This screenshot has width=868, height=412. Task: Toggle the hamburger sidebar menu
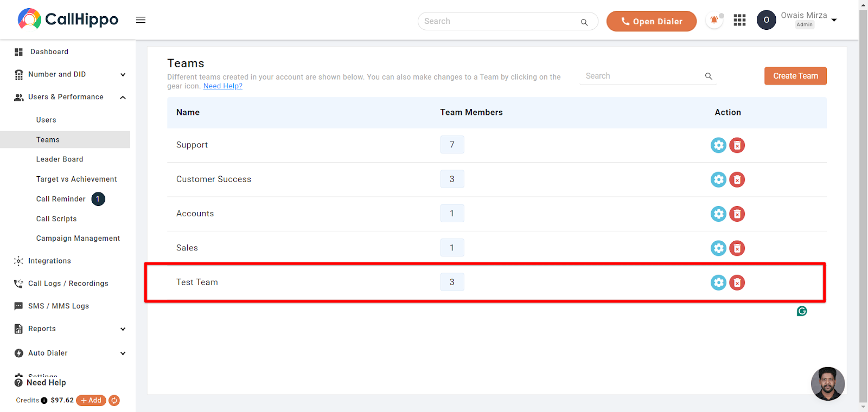tap(141, 20)
